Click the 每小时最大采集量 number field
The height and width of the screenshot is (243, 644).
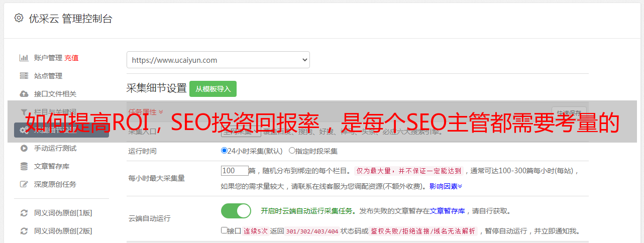(x=235, y=171)
